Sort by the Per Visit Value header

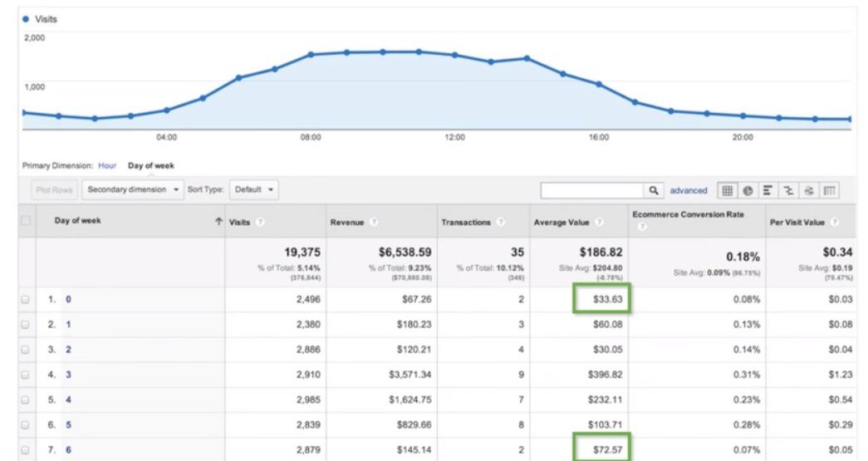[x=797, y=222]
